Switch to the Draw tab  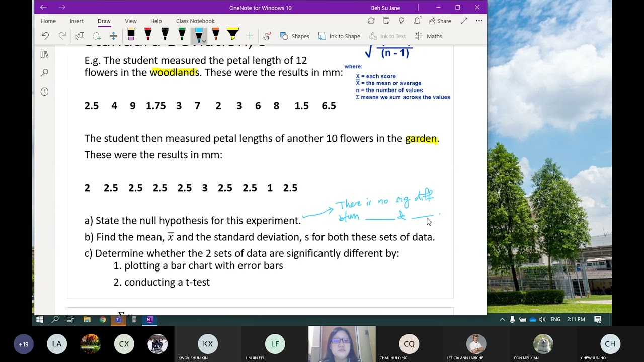[x=104, y=21]
